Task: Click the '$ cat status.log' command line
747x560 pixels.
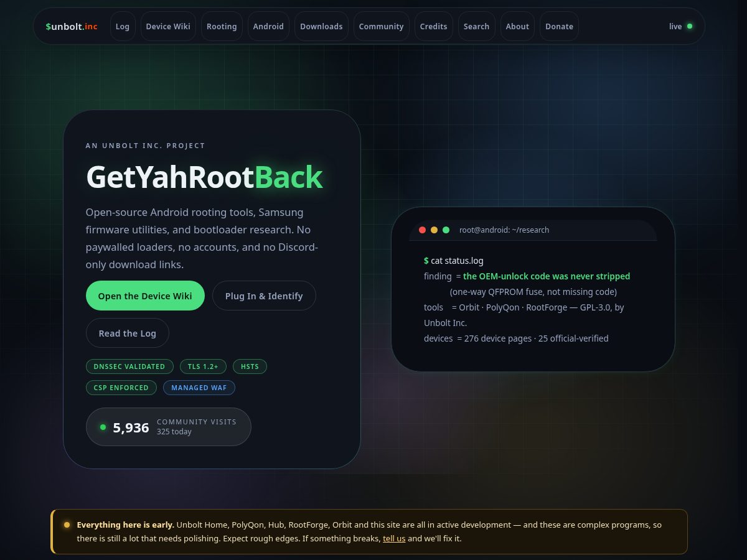Action: click(454, 261)
